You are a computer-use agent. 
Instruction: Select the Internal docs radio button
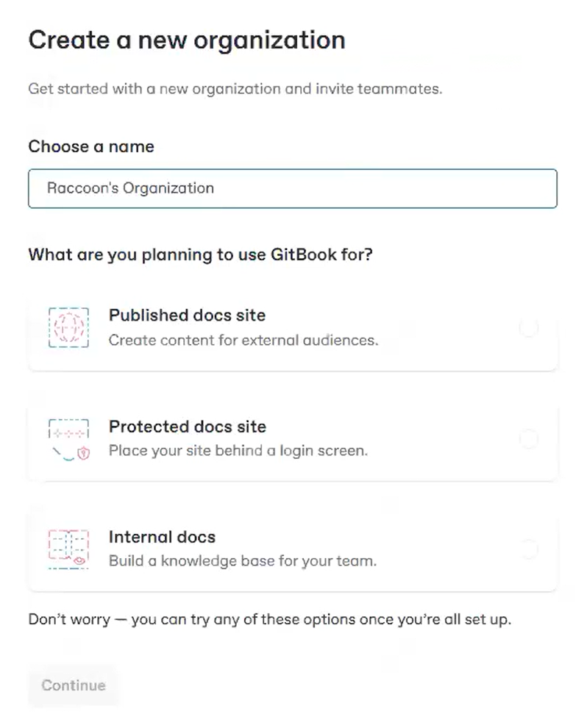(528, 549)
